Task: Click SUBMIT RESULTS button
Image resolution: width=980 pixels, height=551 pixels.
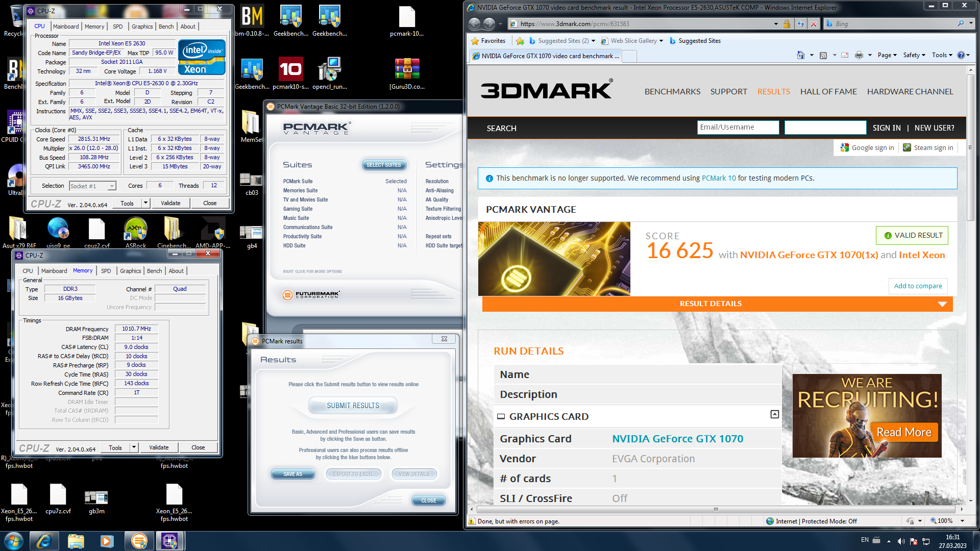Action: coord(353,406)
